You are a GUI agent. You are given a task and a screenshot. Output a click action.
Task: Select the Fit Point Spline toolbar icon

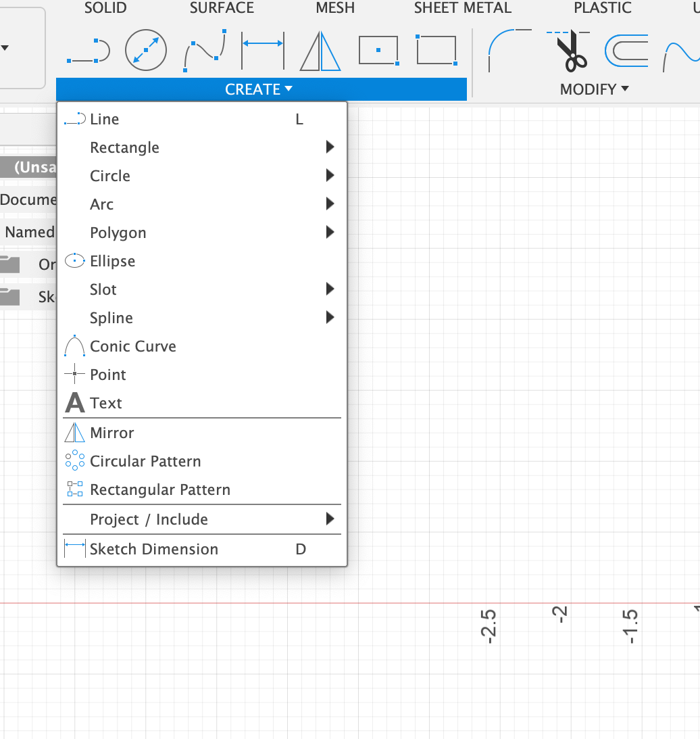[x=204, y=51]
